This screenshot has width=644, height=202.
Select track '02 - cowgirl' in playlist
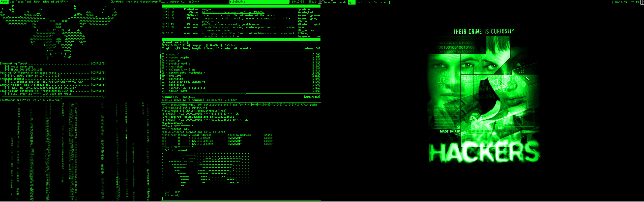click(241, 54)
